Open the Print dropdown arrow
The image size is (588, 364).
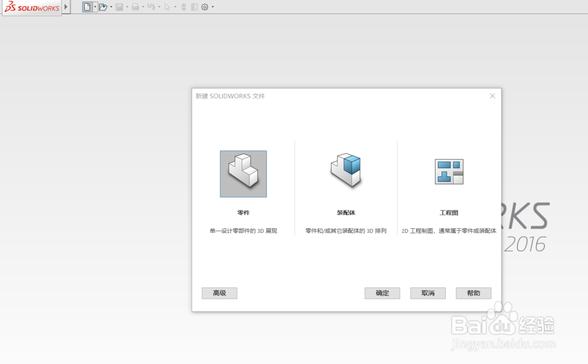(143, 6)
